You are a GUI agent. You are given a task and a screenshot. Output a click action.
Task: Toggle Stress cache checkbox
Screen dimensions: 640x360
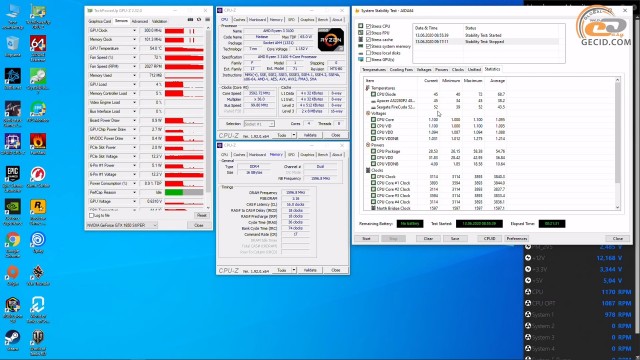point(368,40)
